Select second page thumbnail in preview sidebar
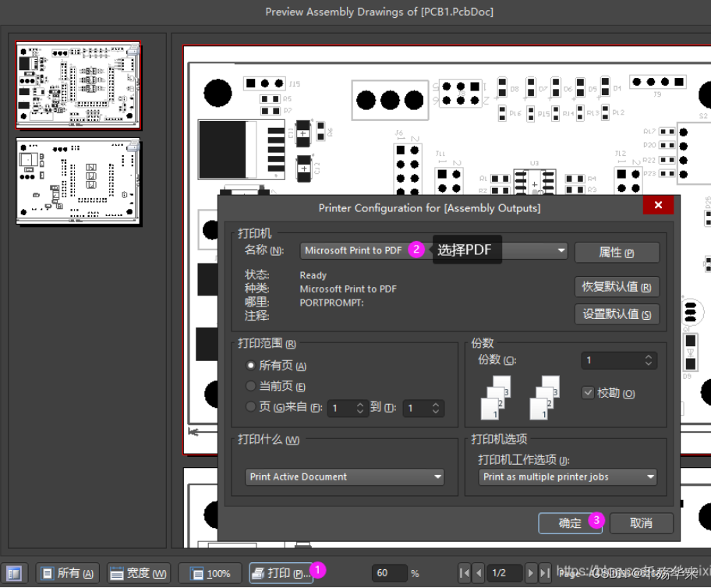Viewport: 711px width, 588px height. (x=78, y=182)
